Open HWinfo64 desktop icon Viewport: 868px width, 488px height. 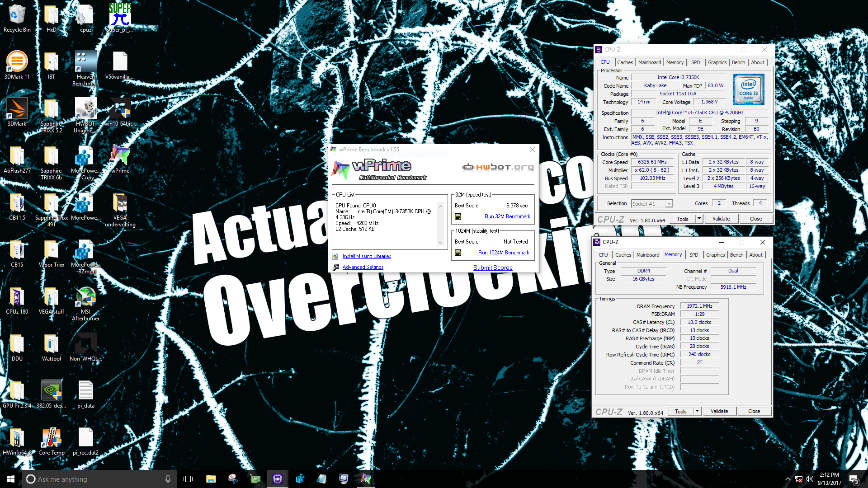click(17, 441)
